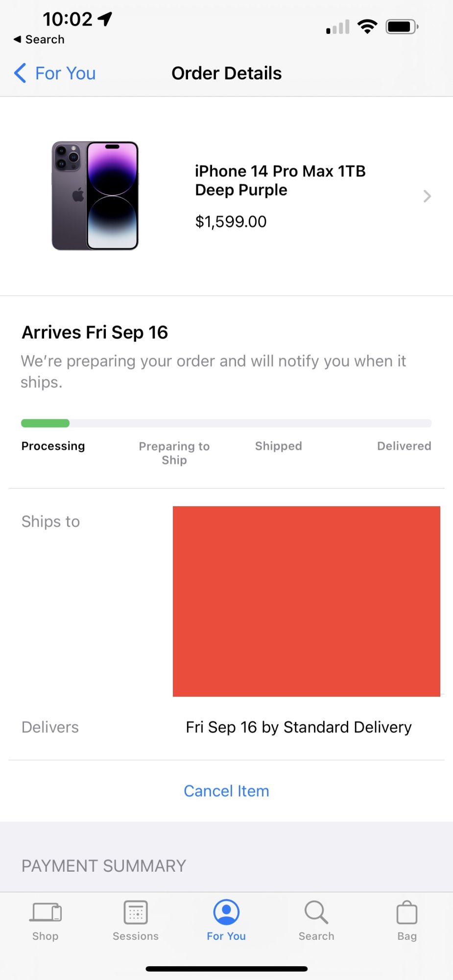Image resolution: width=453 pixels, height=980 pixels.
Task: Expand iPhone 14 Pro Max item chevron
Action: [427, 196]
